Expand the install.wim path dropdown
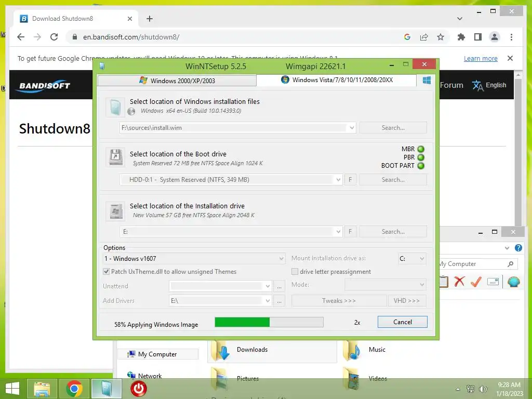532x399 pixels. coord(352,128)
